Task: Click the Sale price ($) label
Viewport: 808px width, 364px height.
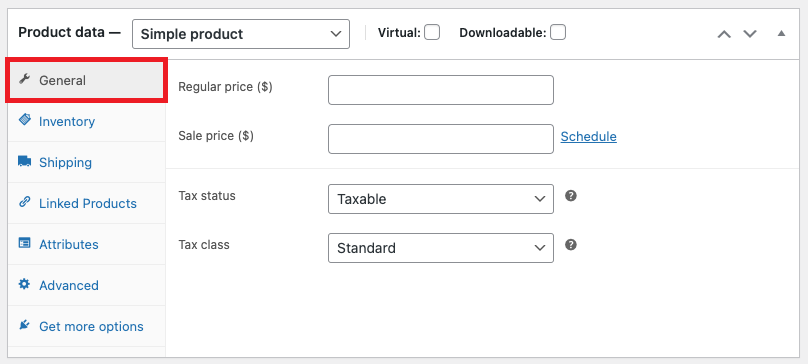Action: pos(216,136)
